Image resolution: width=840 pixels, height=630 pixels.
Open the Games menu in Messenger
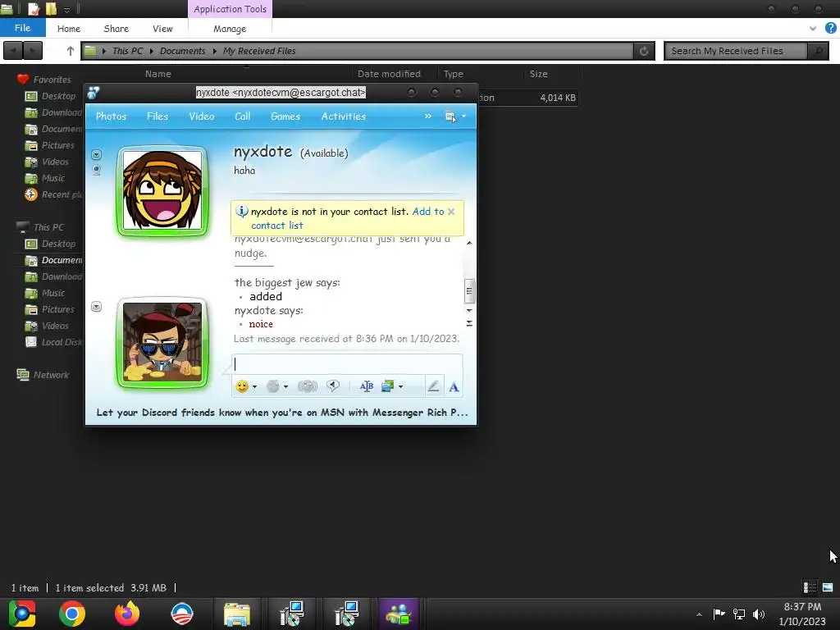tap(285, 116)
